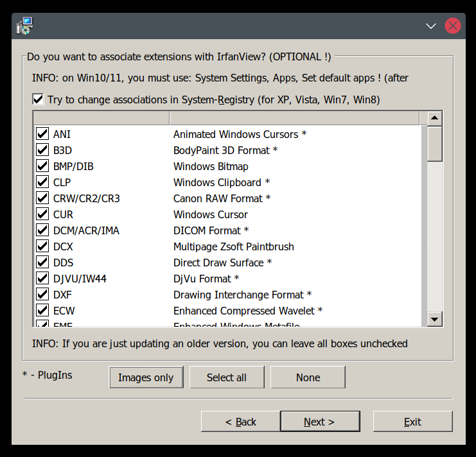The width and height of the screenshot is (476, 457).
Task: Uncheck the BMP/DIB extension checkbox
Action: (x=42, y=166)
